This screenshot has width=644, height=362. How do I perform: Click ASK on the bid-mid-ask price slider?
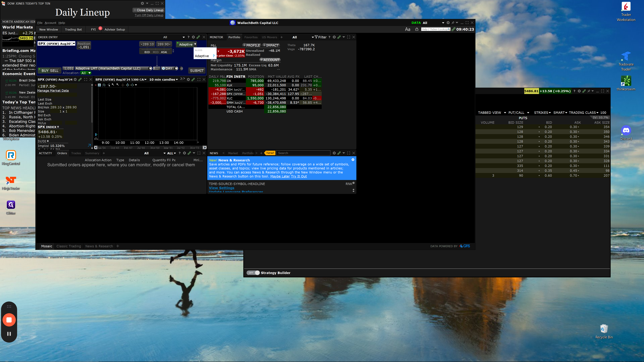coord(164,52)
